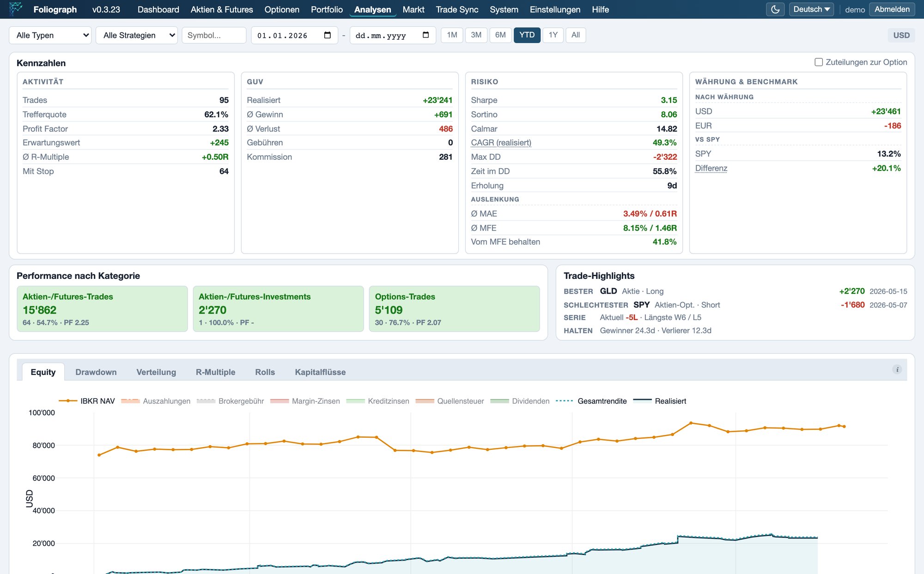Switch to the R-Multiple tab

coord(216,372)
